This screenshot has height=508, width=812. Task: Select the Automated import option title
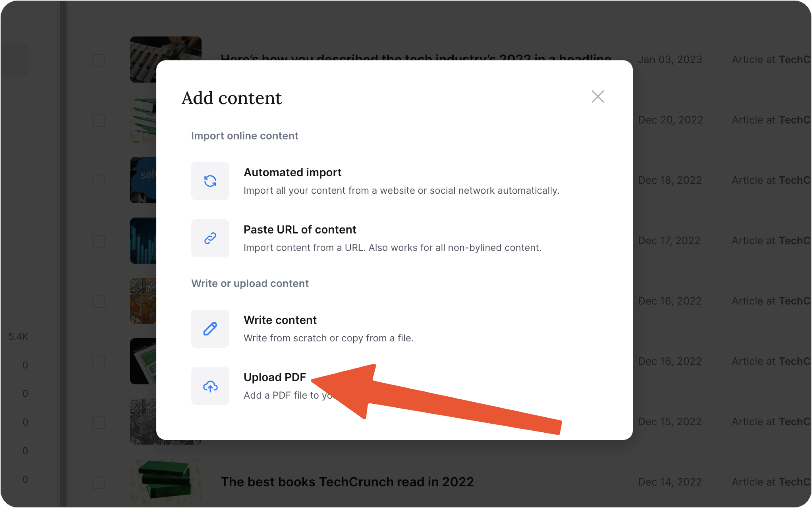[292, 172]
